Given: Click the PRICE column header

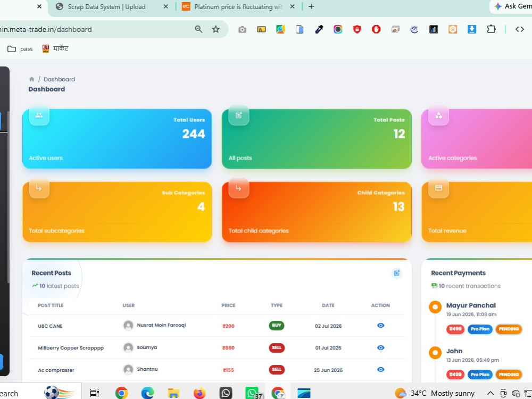Looking at the screenshot, I should pos(228,305).
